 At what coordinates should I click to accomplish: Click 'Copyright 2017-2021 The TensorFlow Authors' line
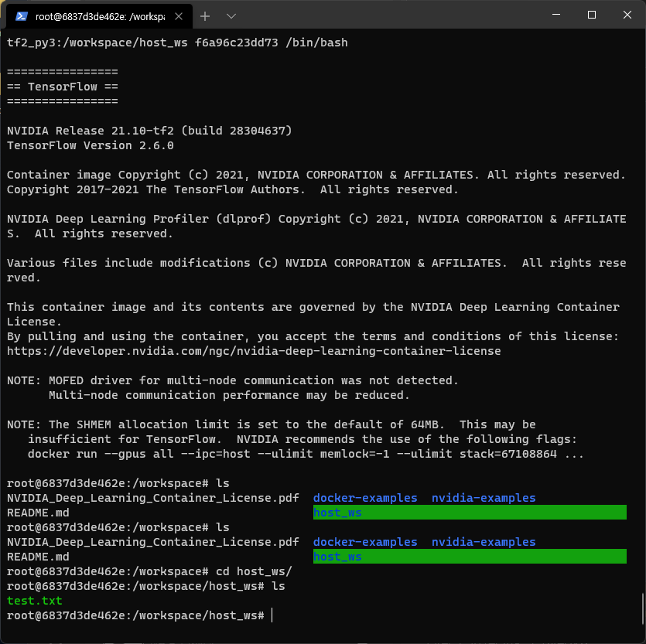[233, 190]
